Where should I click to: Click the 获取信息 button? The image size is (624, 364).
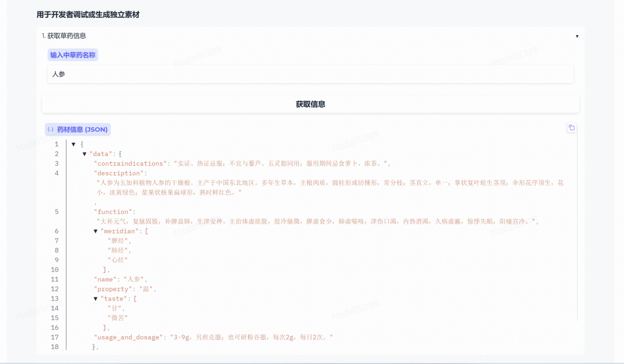point(310,104)
